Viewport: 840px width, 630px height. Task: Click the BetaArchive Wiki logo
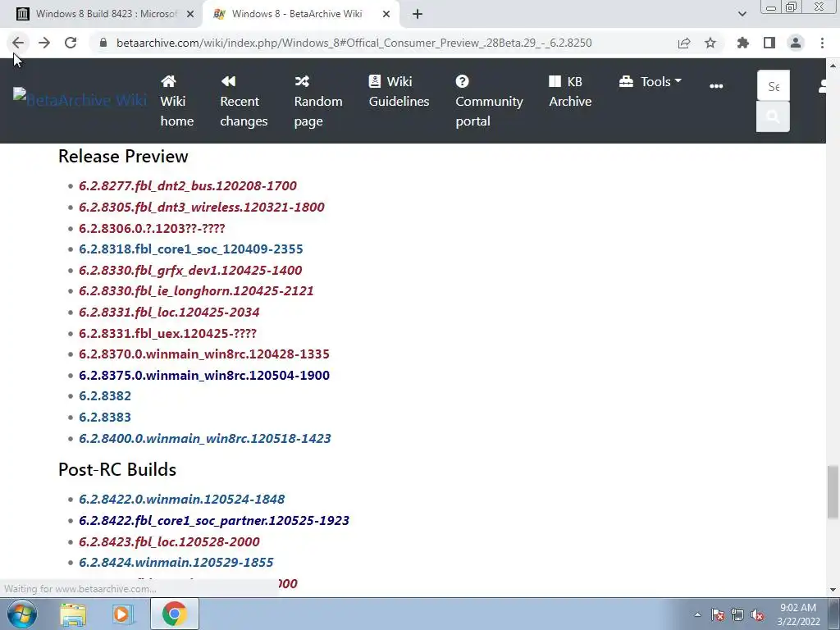pos(80,98)
